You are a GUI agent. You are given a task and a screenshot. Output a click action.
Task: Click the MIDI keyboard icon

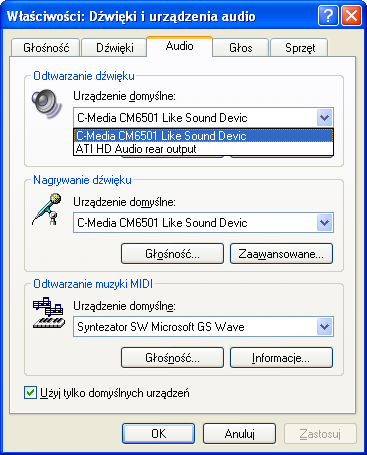coord(49,313)
